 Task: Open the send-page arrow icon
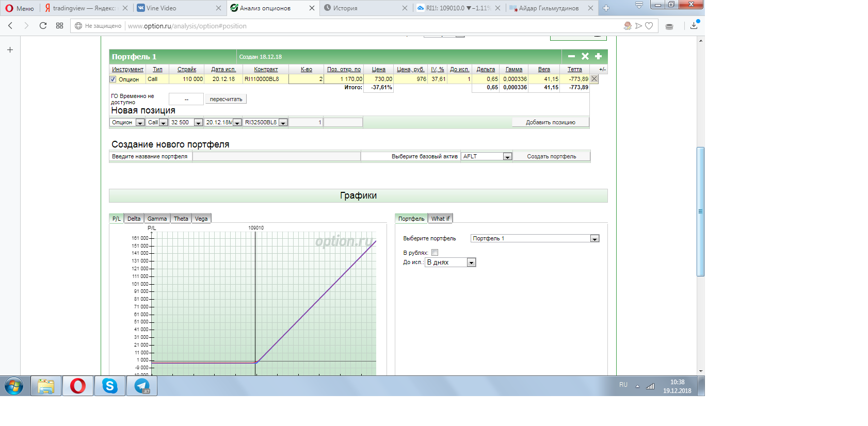[x=639, y=26]
